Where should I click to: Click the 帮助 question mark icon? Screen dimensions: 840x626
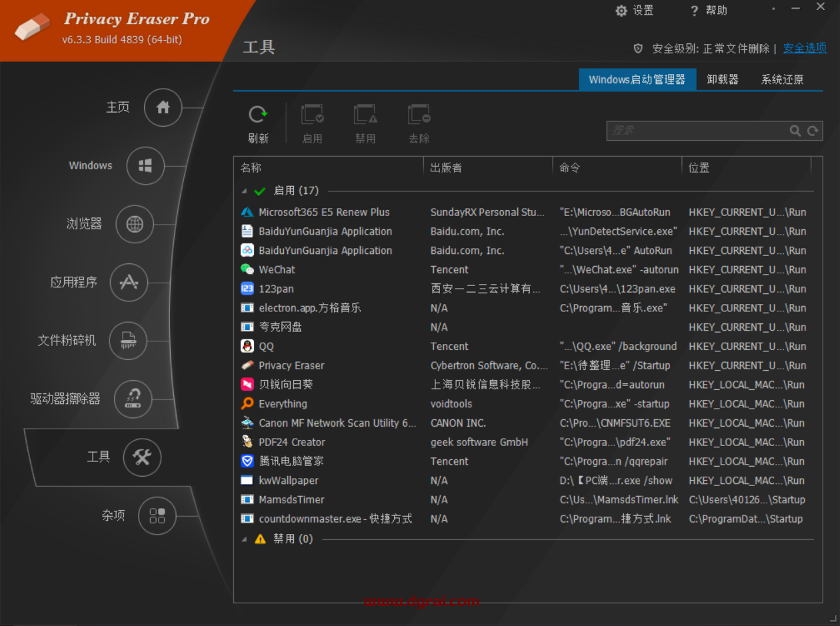point(694,11)
